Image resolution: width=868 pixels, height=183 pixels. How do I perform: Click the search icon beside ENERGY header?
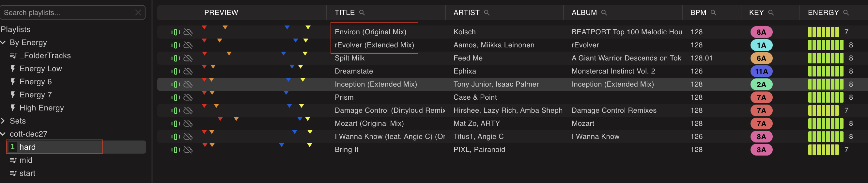(x=846, y=12)
